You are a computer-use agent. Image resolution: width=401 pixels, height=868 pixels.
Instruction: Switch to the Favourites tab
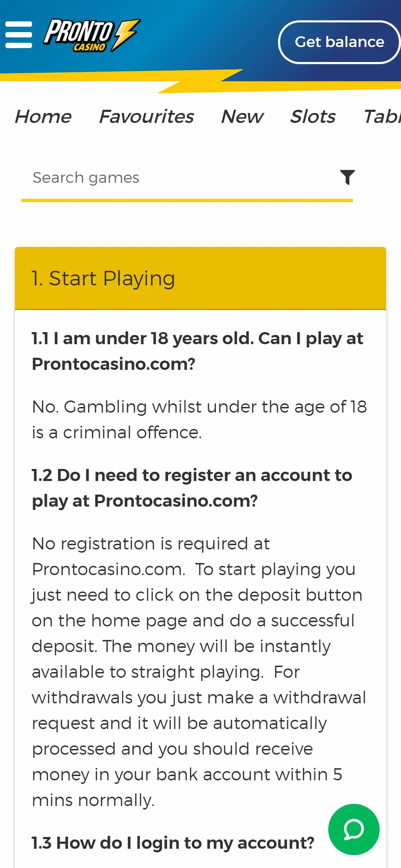click(x=146, y=117)
